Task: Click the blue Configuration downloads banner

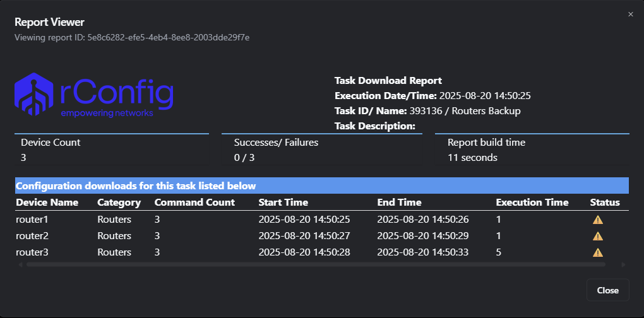Action: pyautogui.click(x=322, y=186)
